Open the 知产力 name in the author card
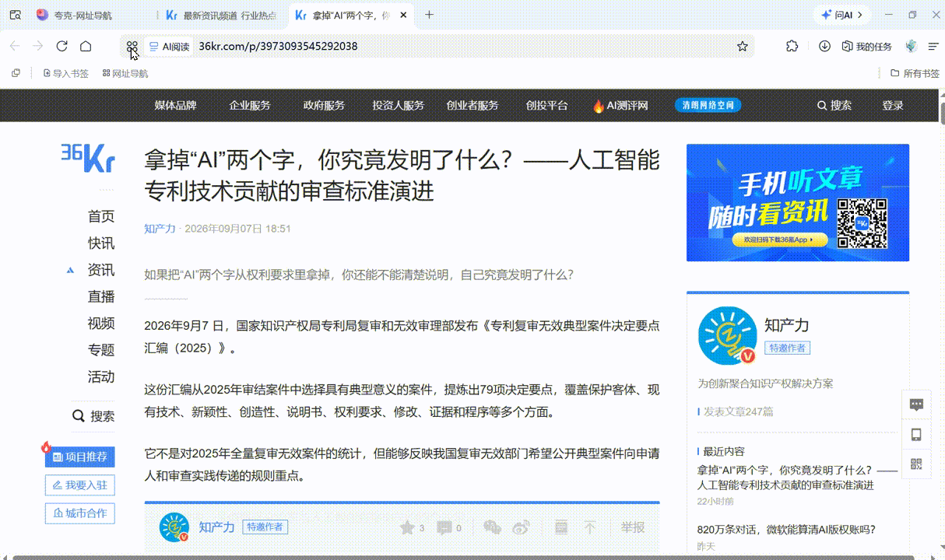This screenshot has height=560, width=945. (787, 325)
